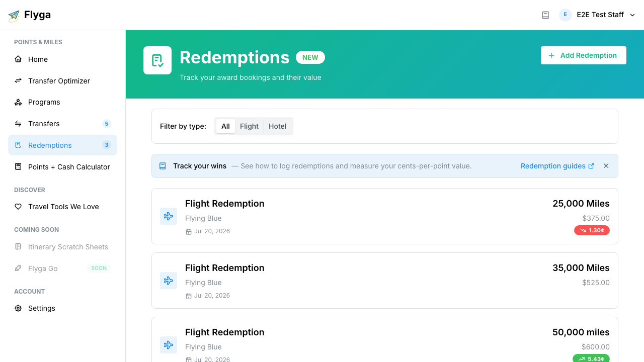The image size is (644, 362).
Task: Click the Redemptions receipt icon in sidebar
Action: pyautogui.click(x=18, y=145)
